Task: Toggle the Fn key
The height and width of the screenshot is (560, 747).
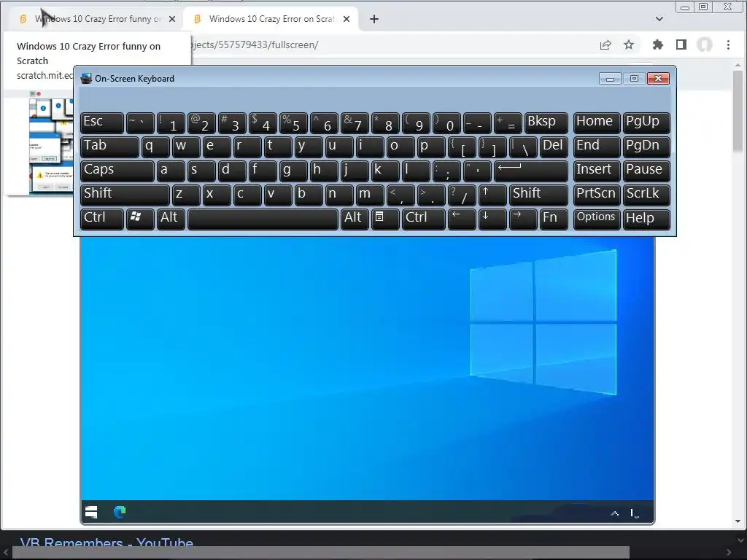Action: click(554, 219)
